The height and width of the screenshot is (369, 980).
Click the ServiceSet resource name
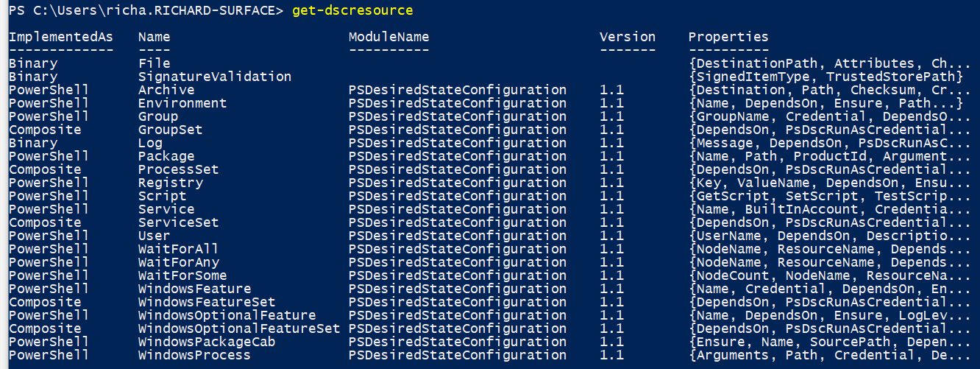point(178,222)
